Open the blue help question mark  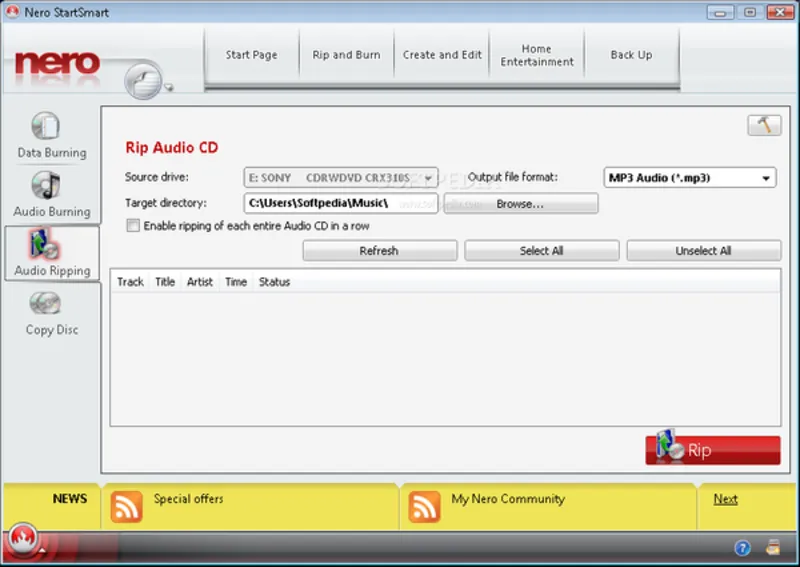coord(742,548)
